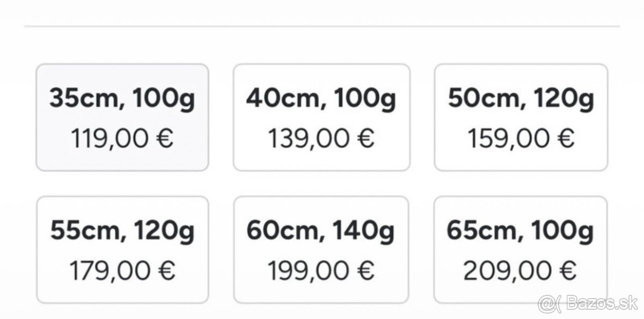The height and width of the screenshot is (319, 644).
Task: Select the 40cm, 100g option
Action: point(321,117)
